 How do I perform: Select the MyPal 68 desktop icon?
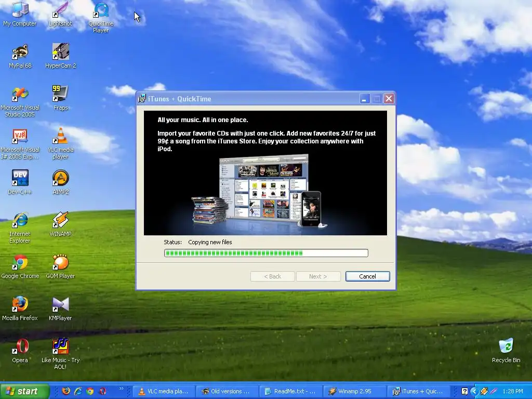pyautogui.click(x=20, y=56)
